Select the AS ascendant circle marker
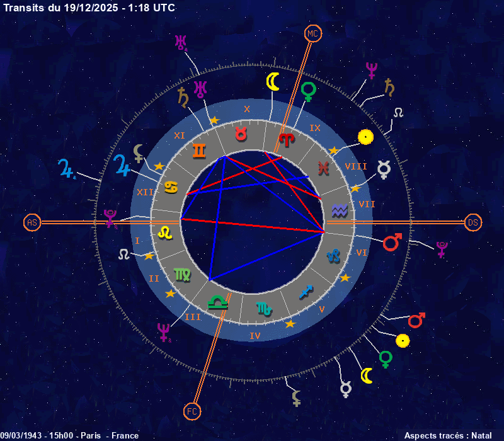 tap(31, 222)
